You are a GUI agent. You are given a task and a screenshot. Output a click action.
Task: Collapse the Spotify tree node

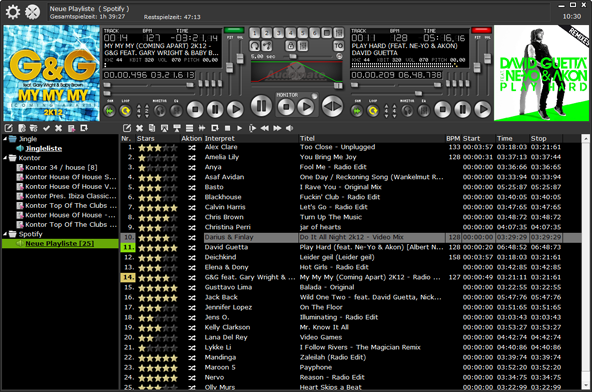[5, 234]
